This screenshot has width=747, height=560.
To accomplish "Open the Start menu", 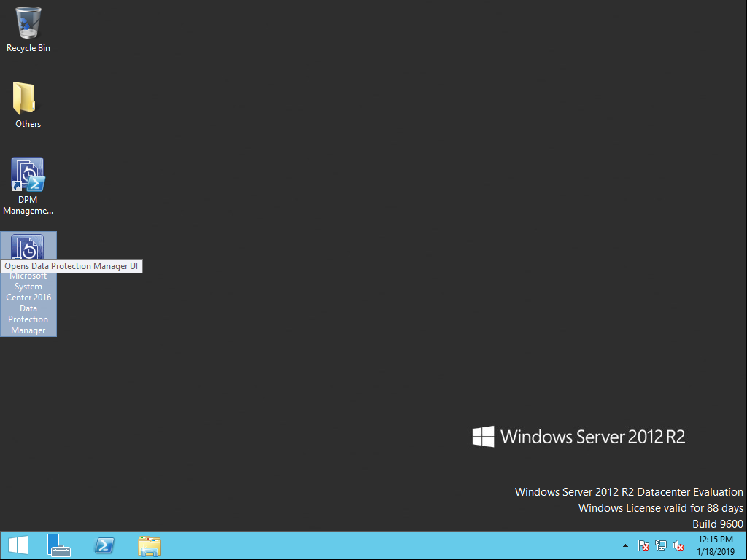I will (17, 545).
